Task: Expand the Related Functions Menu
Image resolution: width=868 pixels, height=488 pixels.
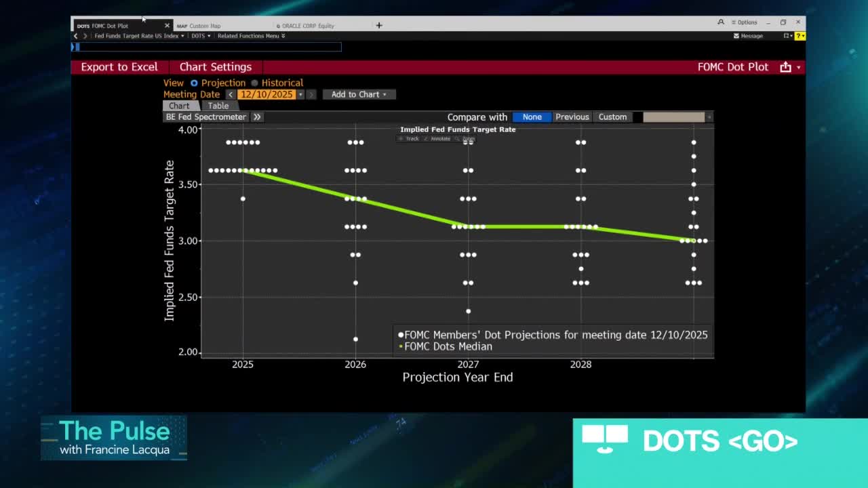Action: coord(251,36)
